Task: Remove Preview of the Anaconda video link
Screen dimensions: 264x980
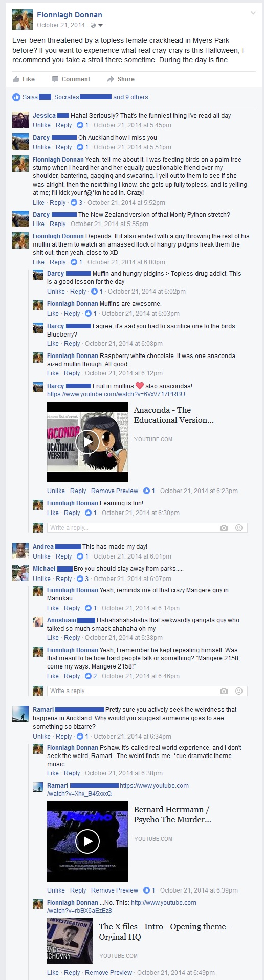Action: coord(115,491)
